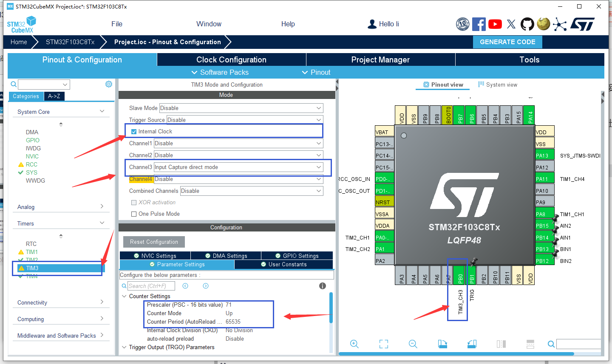This screenshot has width=612, height=364.
Task: Open the Window menu
Action: coord(209,24)
